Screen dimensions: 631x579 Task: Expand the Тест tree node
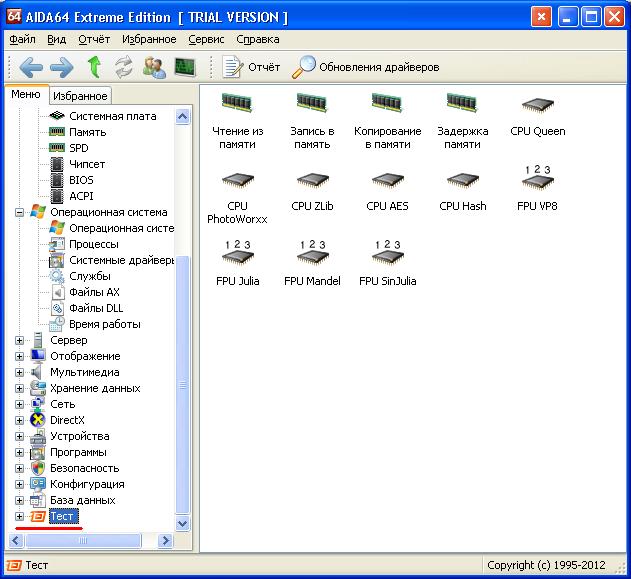tap(19, 516)
